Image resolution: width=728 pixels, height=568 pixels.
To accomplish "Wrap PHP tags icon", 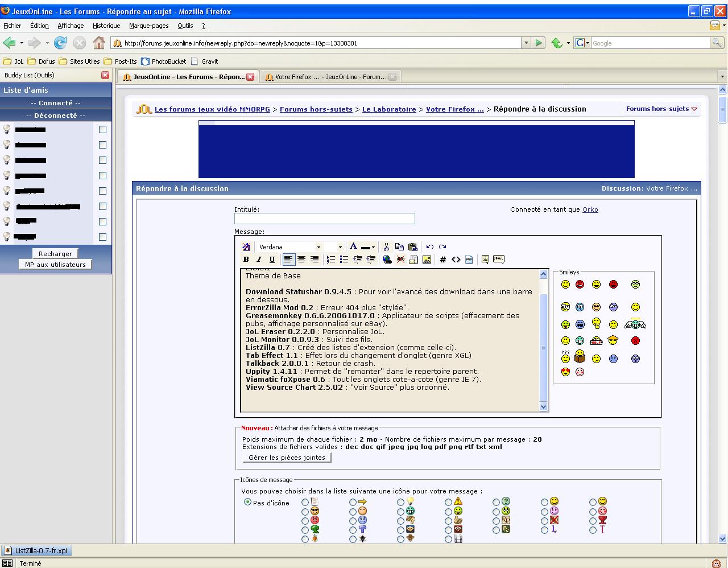I will (x=469, y=260).
